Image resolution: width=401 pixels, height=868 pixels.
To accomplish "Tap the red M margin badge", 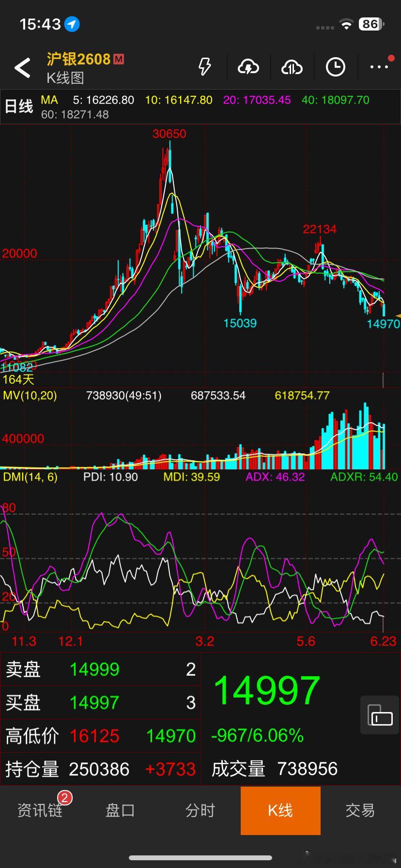I will 119,59.
